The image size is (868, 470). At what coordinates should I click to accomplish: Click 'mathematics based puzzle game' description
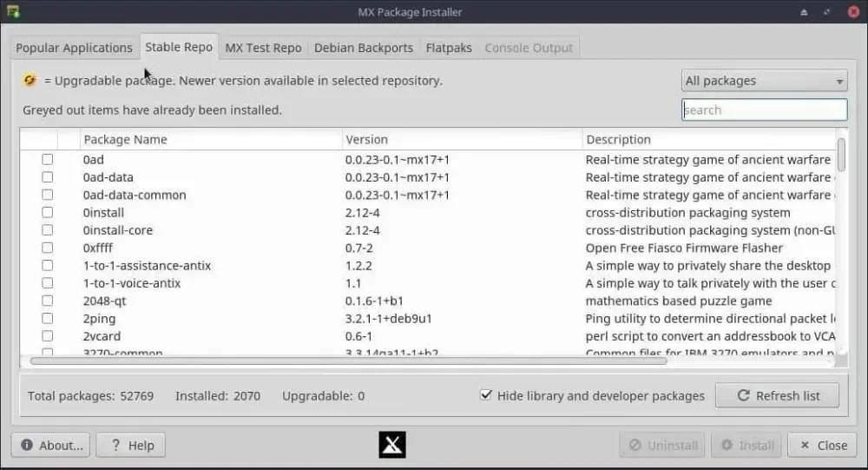(x=679, y=301)
